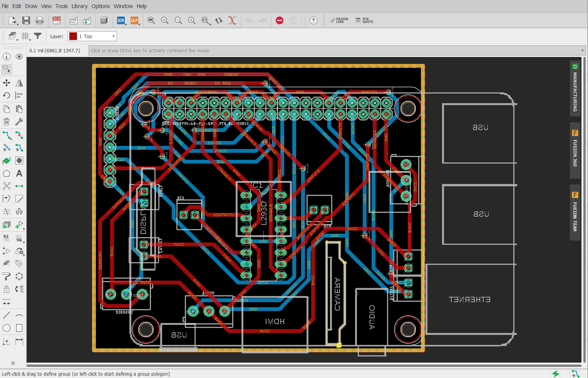Select the Mirror tool
The image size is (588, 378).
pos(19,83)
